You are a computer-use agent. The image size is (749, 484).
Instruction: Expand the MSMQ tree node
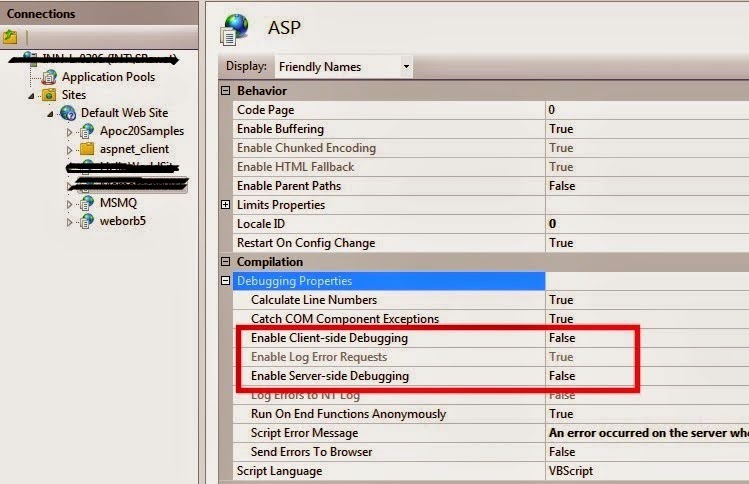click(x=69, y=204)
